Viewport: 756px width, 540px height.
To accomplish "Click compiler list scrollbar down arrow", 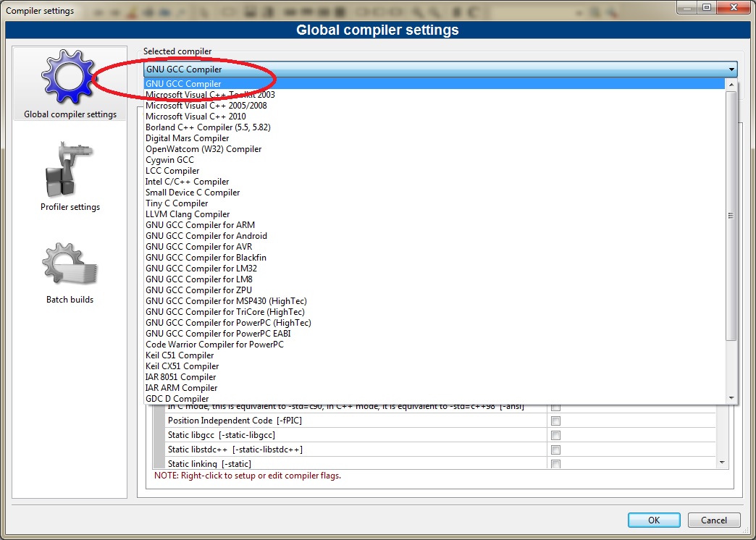I will coord(731,398).
